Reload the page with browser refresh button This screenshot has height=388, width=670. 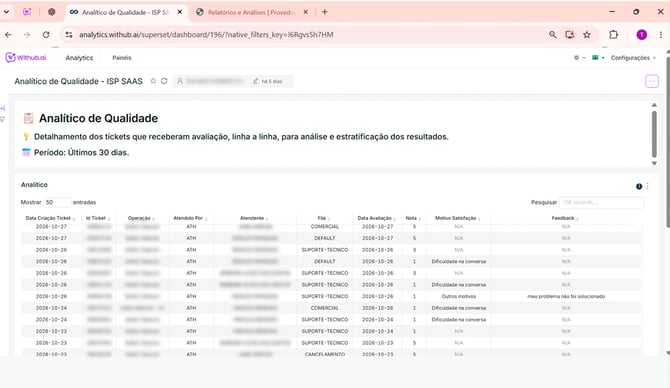point(46,35)
